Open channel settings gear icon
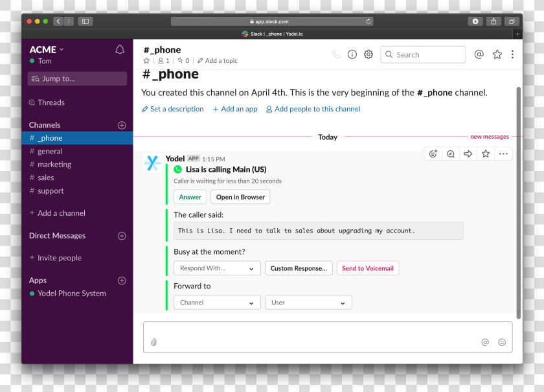 (368, 54)
